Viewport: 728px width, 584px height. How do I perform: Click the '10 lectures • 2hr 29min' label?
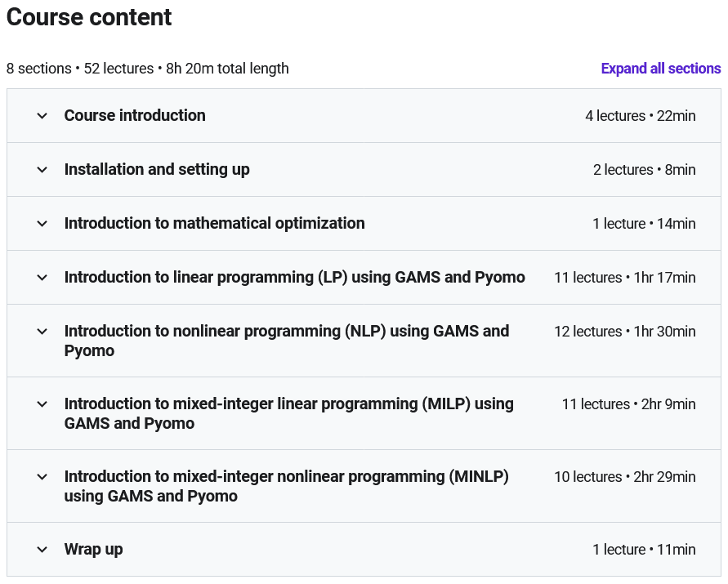[x=624, y=477]
